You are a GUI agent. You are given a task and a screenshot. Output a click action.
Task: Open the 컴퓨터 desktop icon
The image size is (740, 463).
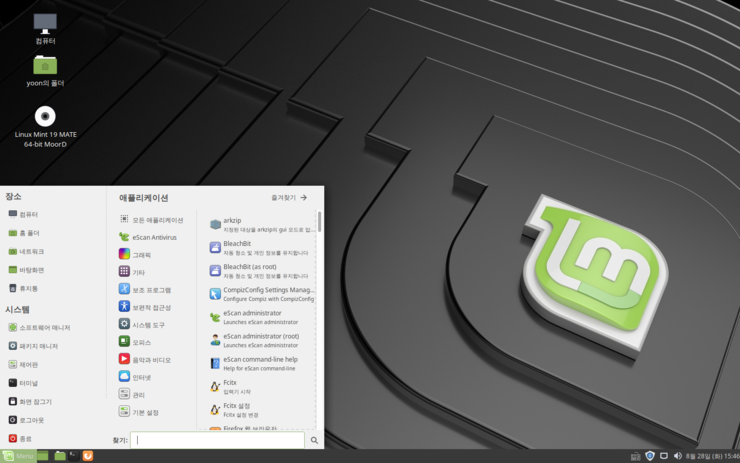point(45,28)
